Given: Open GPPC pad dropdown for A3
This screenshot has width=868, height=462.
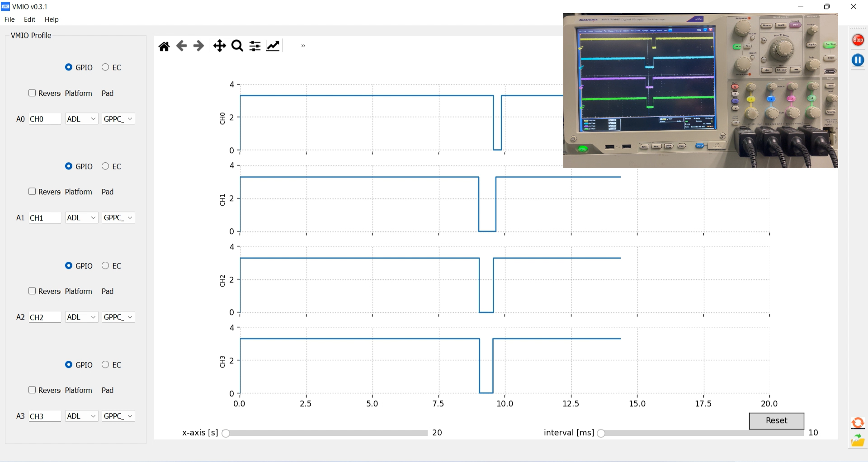Looking at the screenshot, I should tap(118, 416).
